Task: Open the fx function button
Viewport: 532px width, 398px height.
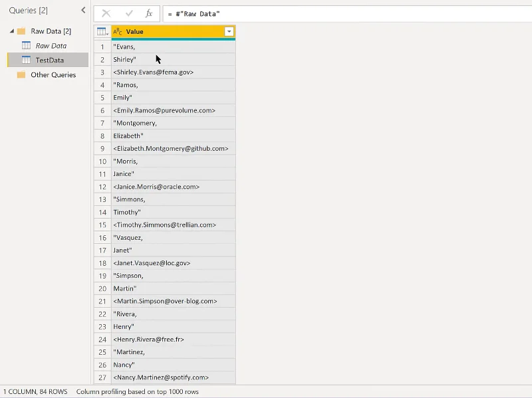Action: (x=149, y=13)
